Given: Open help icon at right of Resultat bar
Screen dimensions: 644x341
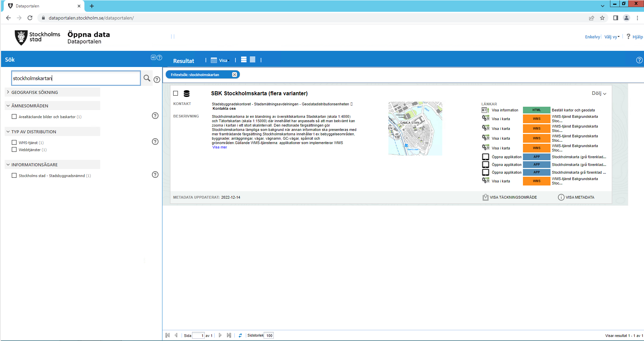Looking at the screenshot, I should click(639, 60).
